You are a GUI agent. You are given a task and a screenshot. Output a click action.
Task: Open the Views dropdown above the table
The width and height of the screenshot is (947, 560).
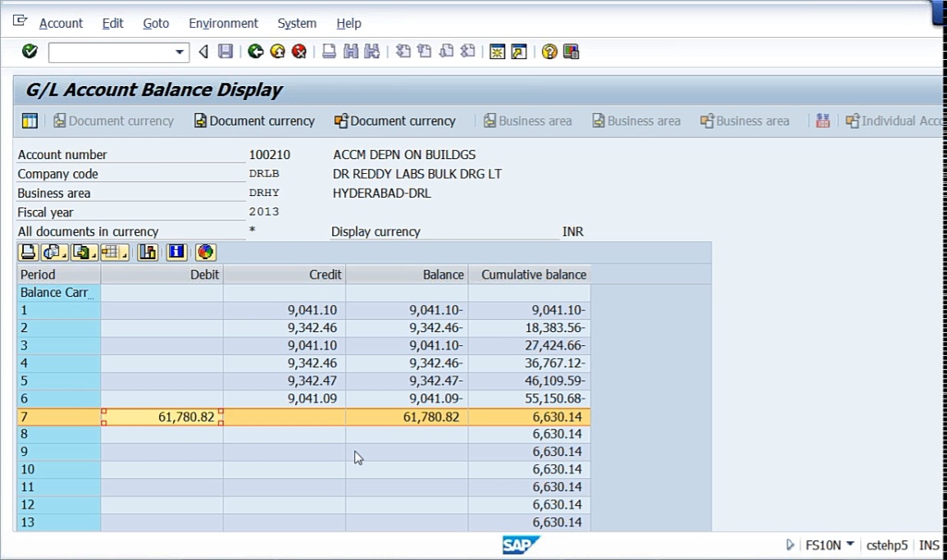click(x=54, y=252)
